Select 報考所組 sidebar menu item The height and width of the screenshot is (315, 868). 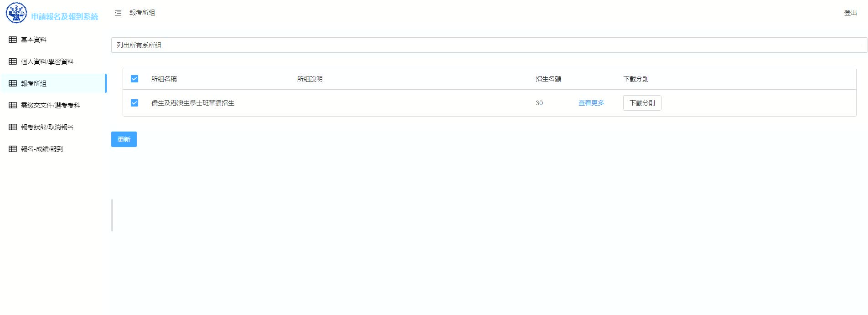[x=53, y=83]
